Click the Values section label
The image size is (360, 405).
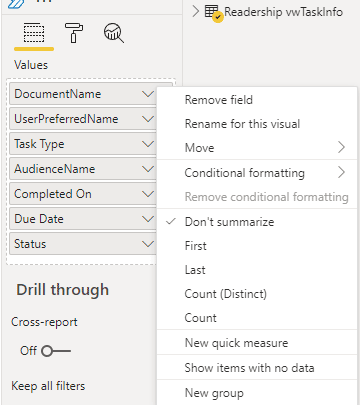coord(31,65)
